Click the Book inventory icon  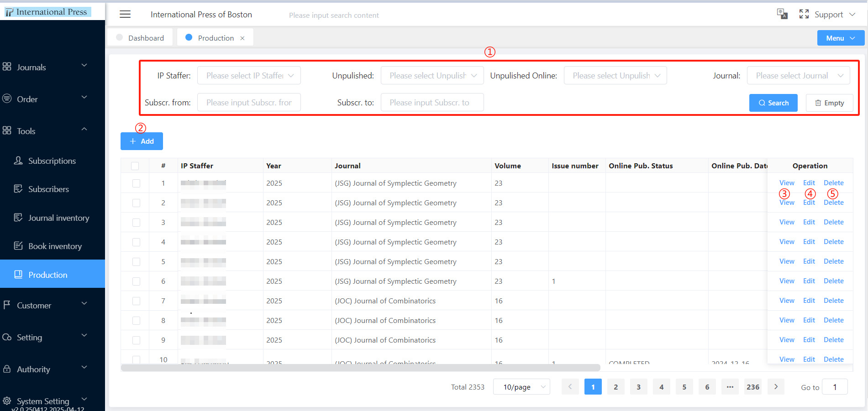coord(18,246)
